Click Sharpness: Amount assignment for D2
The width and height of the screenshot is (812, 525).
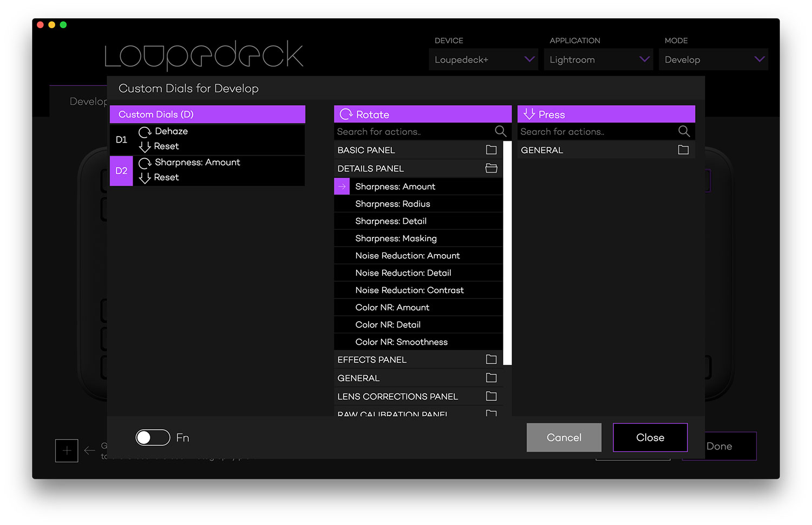pyautogui.click(x=197, y=163)
